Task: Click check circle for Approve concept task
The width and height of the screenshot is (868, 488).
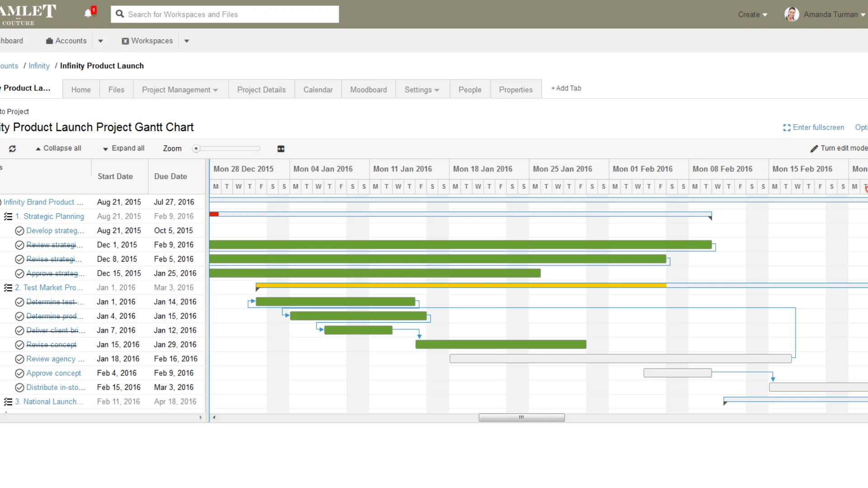Action: pyautogui.click(x=19, y=374)
